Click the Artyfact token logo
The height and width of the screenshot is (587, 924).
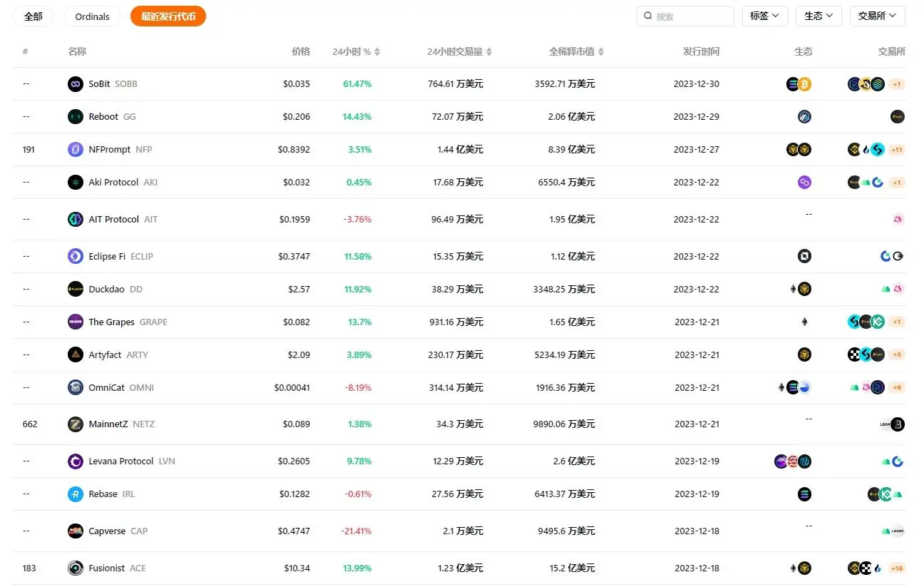pyautogui.click(x=76, y=355)
